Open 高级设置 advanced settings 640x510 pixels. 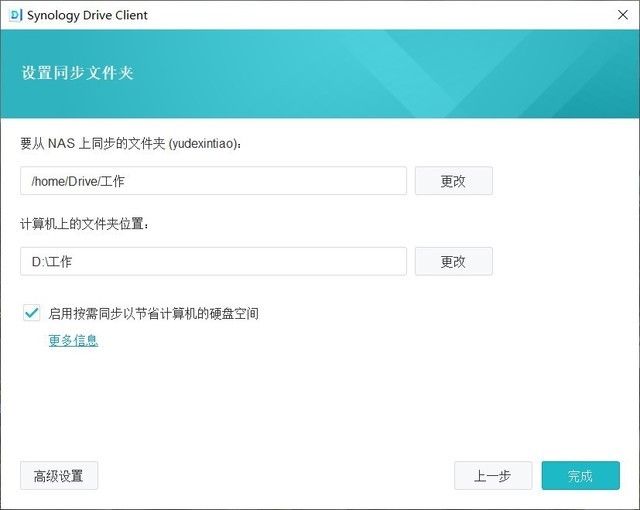pos(59,476)
